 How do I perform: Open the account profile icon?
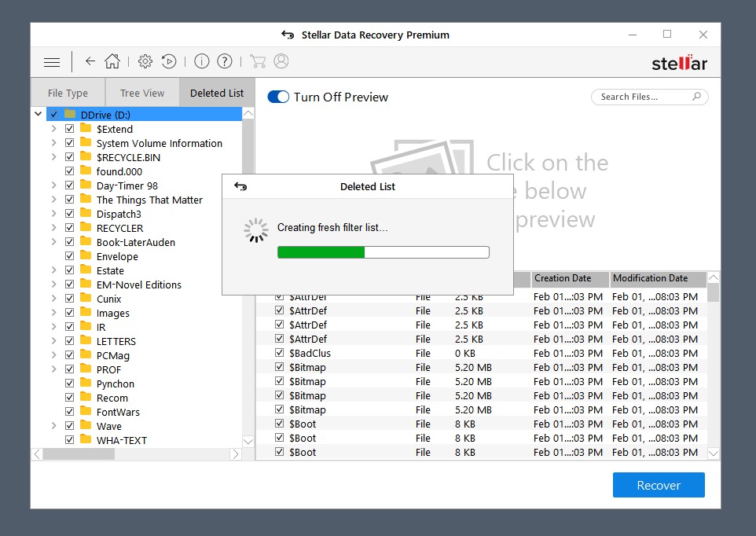[x=281, y=61]
